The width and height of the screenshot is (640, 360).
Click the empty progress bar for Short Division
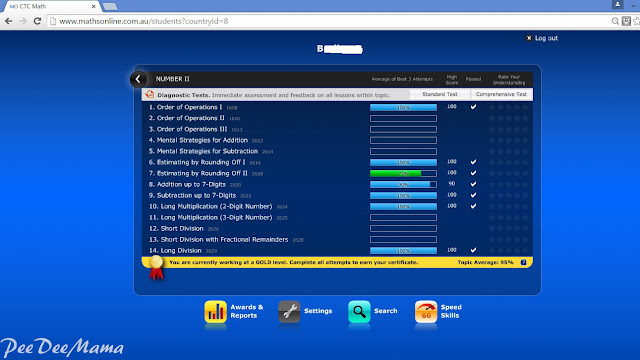coord(403,229)
